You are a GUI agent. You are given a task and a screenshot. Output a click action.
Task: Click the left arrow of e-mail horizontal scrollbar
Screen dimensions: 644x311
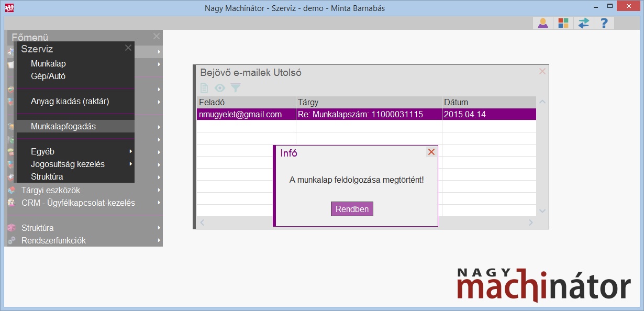pos(202,223)
